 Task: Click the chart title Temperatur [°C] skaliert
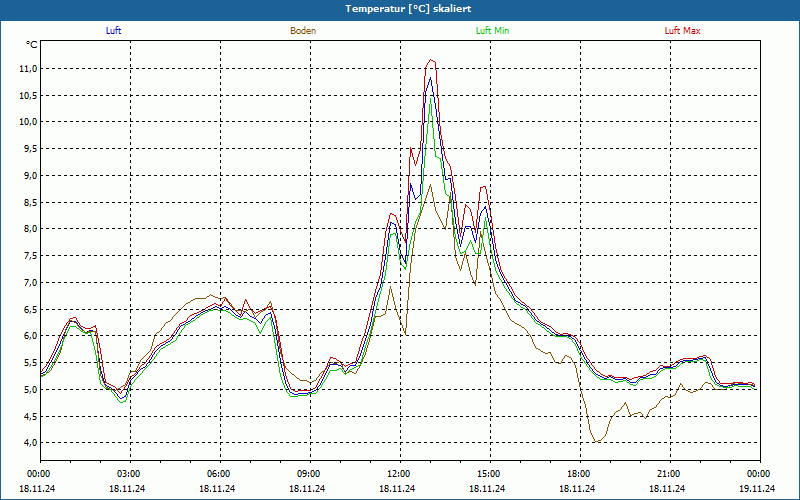point(408,9)
